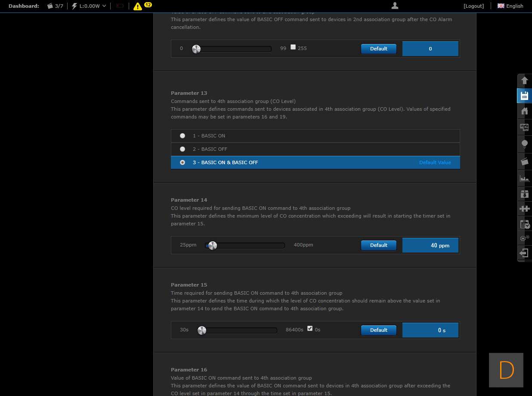The width and height of the screenshot is (532, 396).
Task: Select radio option 1 - BASIC ON
Action: (x=182, y=136)
